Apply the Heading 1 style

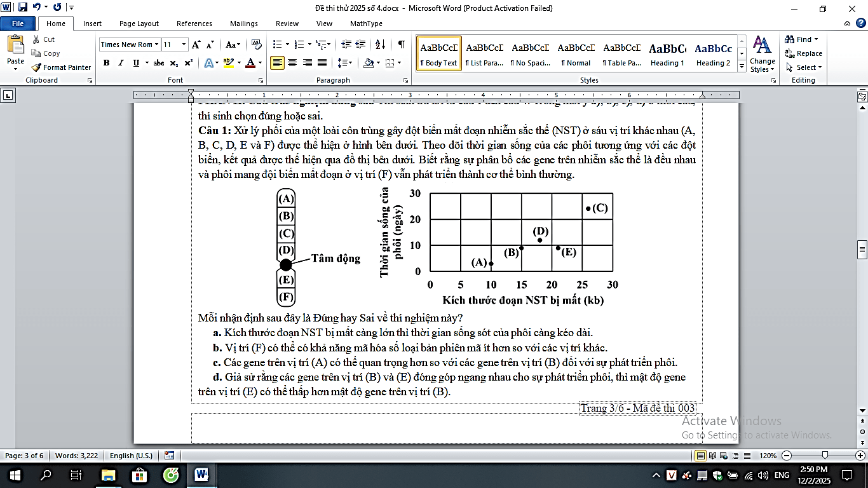[667, 53]
